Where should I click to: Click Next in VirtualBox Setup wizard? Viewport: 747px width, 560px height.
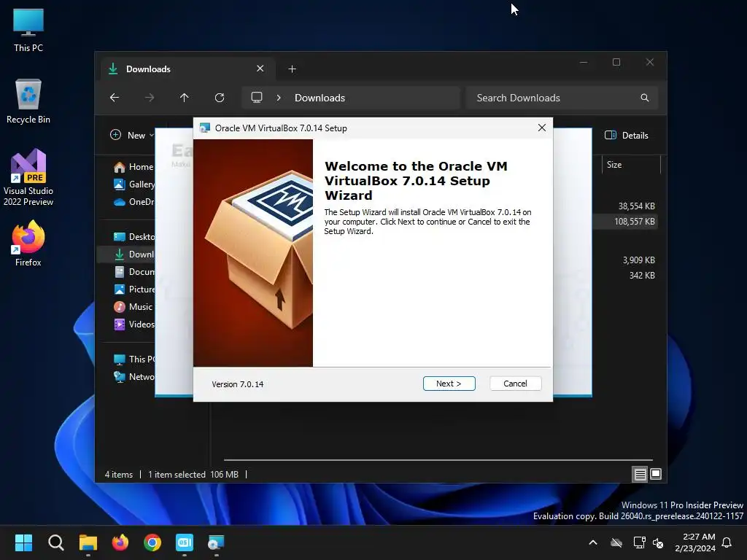click(x=449, y=384)
